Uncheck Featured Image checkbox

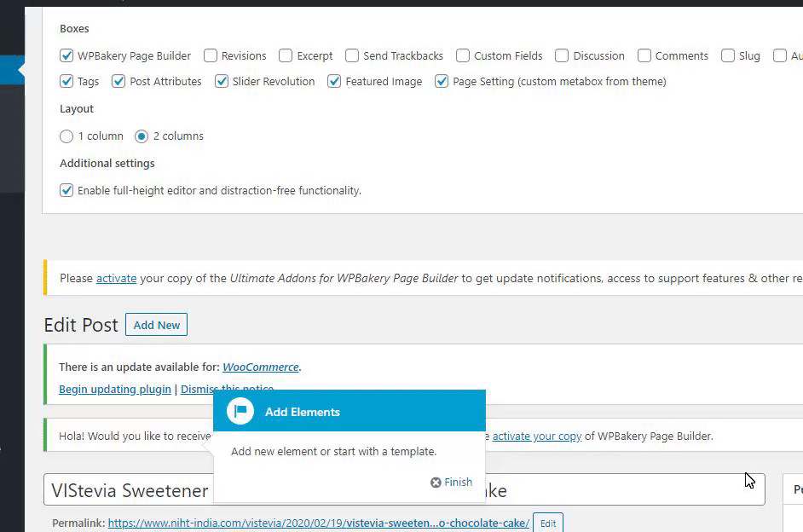point(334,81)
